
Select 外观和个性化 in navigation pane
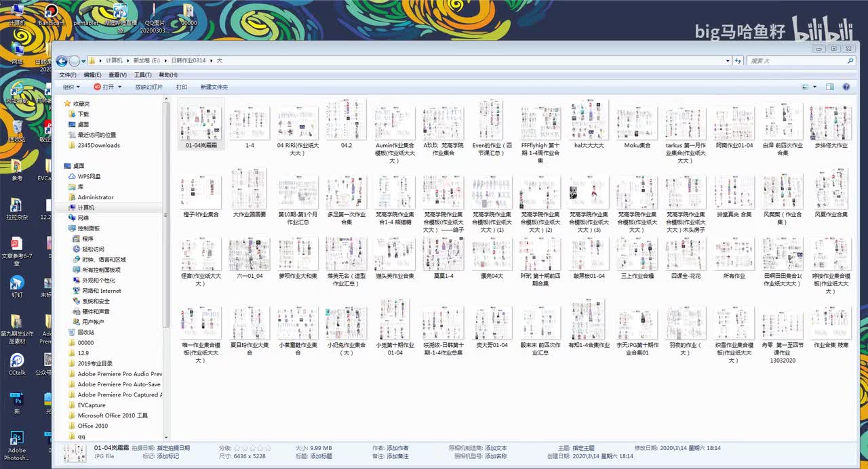click(x=98, y=280)
